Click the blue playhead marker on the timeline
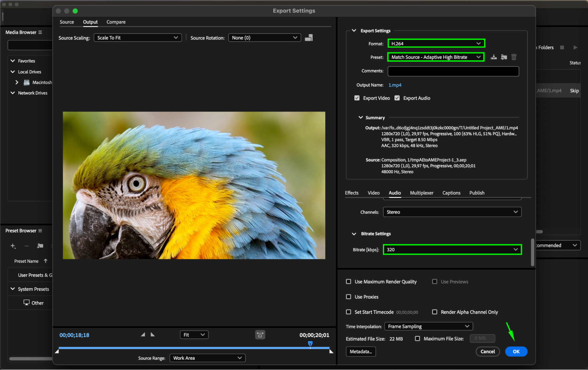Viewport: 588px width, 370px height. [310, 343]
